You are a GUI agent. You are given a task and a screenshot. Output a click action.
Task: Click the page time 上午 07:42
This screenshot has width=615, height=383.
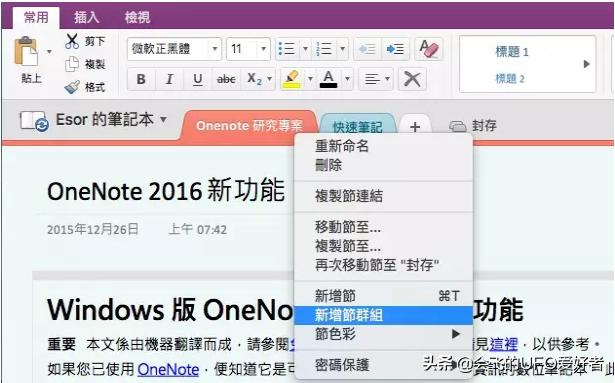[198, 229]
